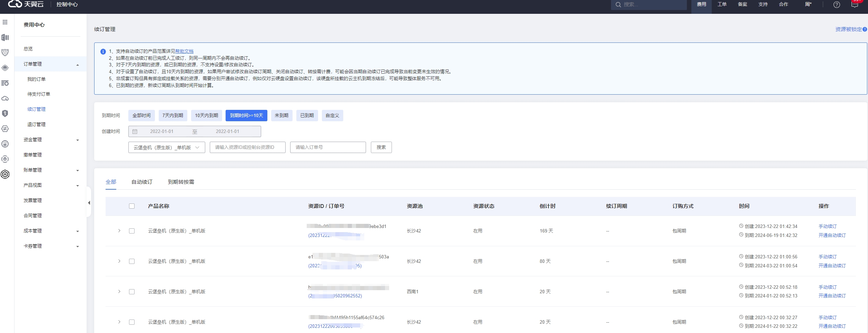Viewport: 868px width, 333px height.
Task: Click the Tianyi Cloud logo
Action: 26,4
